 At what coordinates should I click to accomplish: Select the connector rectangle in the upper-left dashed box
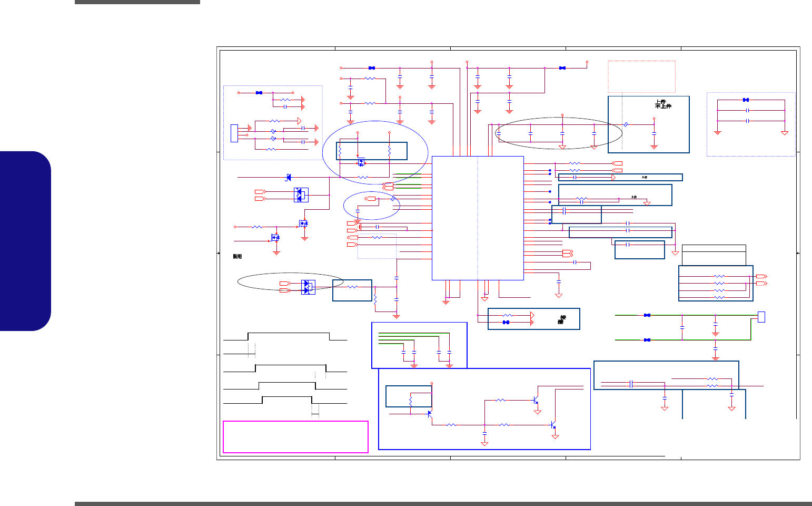tap(234, 133)
